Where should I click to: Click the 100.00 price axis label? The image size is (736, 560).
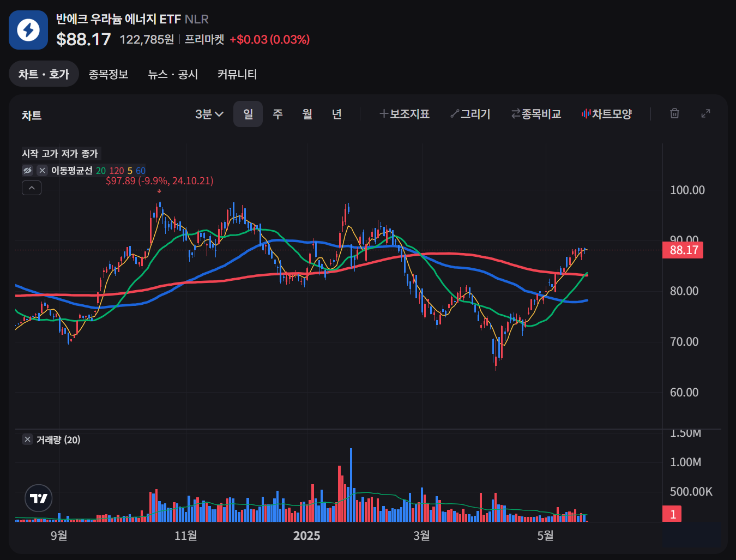tap(687, 190)
